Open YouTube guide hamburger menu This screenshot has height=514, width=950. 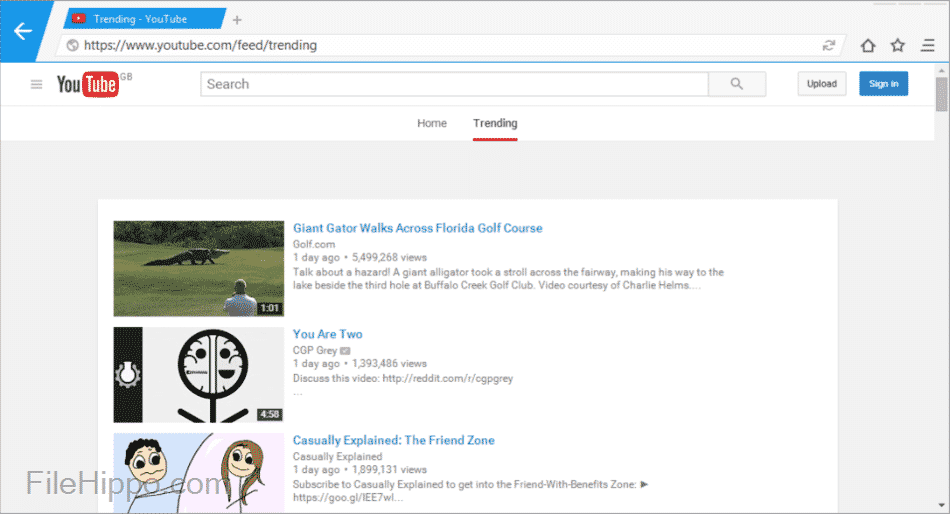[37, 85]
